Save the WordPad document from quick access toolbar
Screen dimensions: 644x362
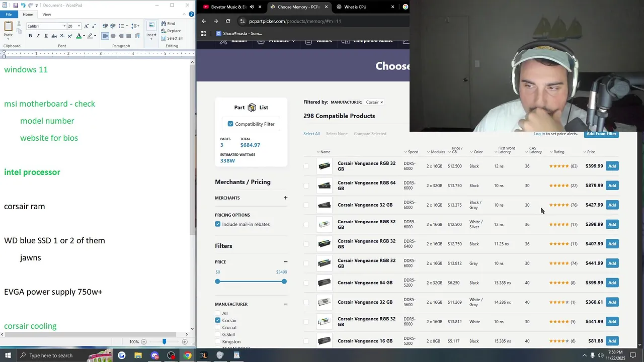point(16,5)
